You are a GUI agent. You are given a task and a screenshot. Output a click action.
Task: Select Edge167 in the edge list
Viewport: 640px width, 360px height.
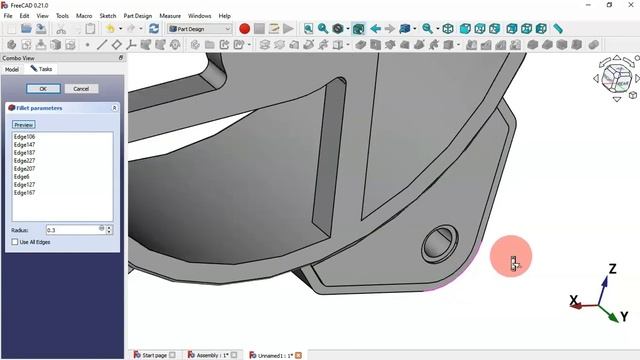24,193
